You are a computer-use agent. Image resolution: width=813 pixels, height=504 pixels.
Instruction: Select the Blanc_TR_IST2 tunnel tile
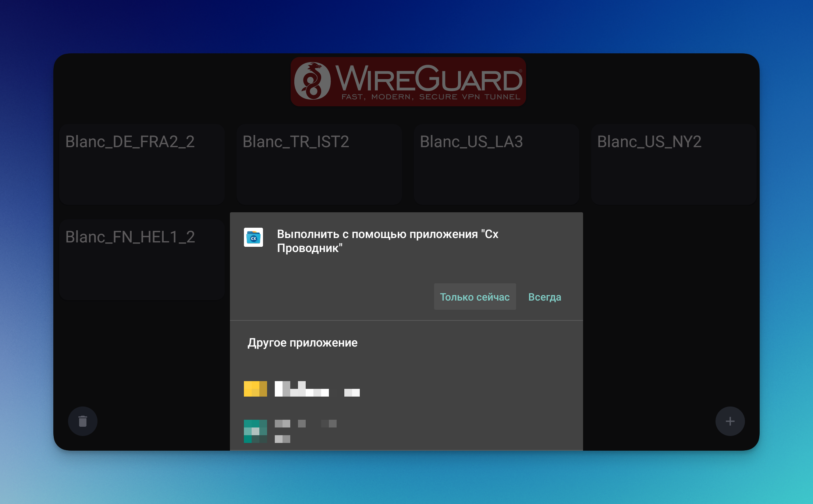click(x=319, y=164)
